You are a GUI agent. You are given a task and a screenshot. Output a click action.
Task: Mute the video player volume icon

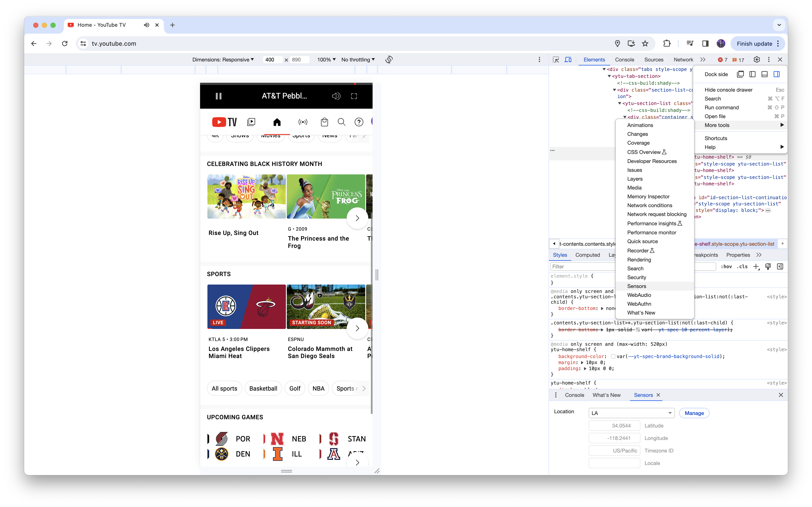[x=336, y=96]
